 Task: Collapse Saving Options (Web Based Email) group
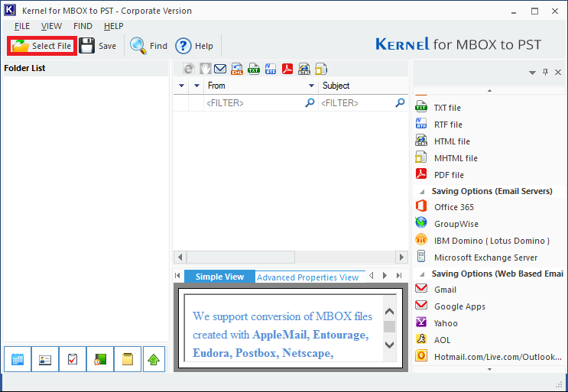tap(422, 274)
